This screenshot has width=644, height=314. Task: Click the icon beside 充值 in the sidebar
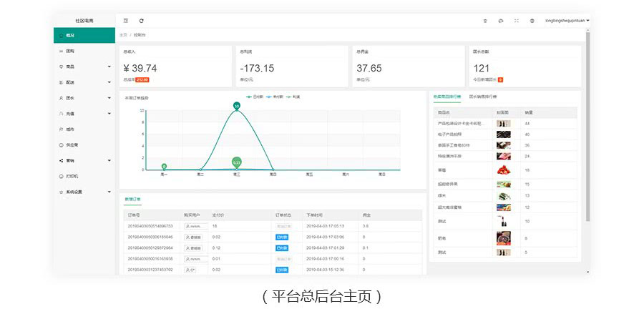click(62, 114)
